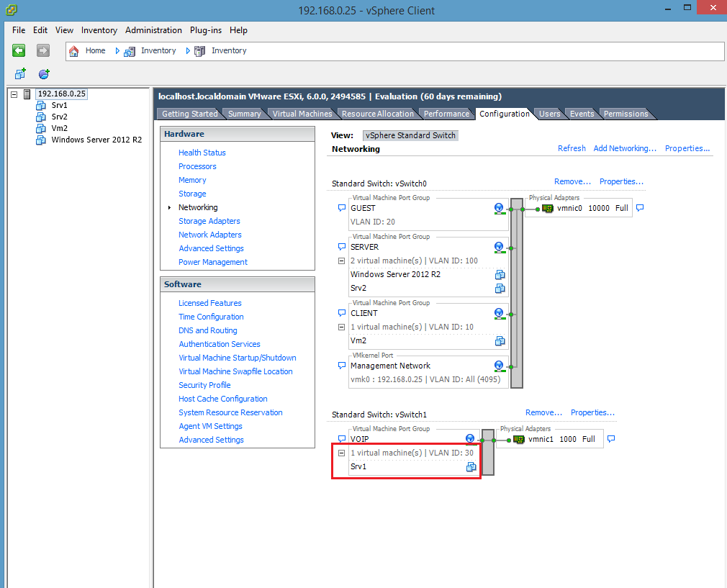Click the VM icon beside Vm2 in CLIENT group
This screenshot has height=588, width=727.
pos(500,341)
